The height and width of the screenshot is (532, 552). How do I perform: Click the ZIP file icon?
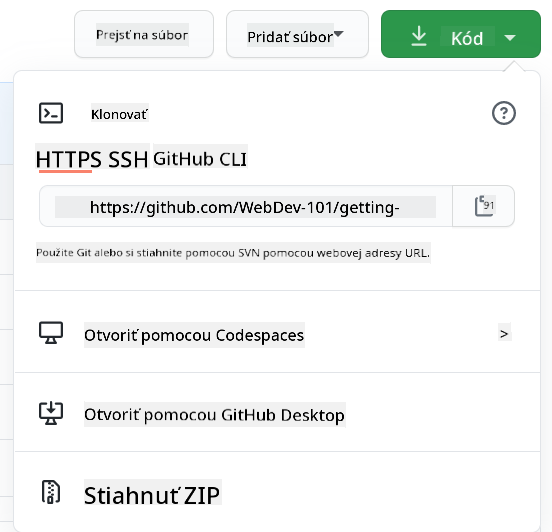point(51,492)
